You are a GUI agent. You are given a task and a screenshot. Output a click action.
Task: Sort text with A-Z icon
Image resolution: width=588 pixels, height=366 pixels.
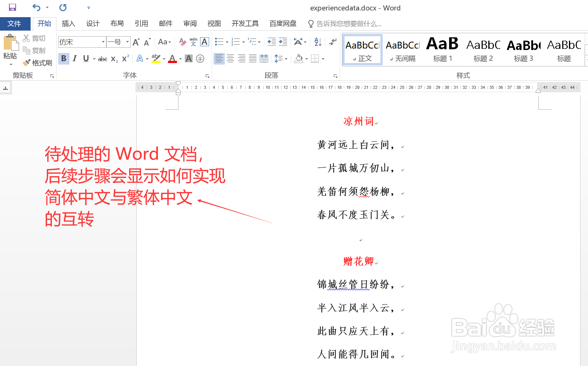(x=318, y=42)
